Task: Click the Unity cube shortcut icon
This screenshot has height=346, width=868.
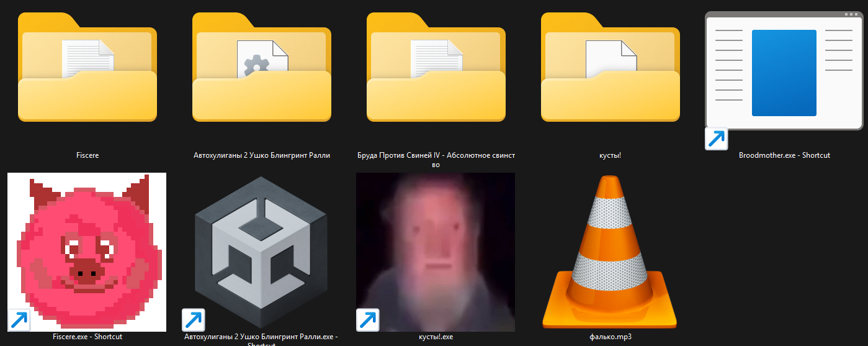Action: click(261, 252)
